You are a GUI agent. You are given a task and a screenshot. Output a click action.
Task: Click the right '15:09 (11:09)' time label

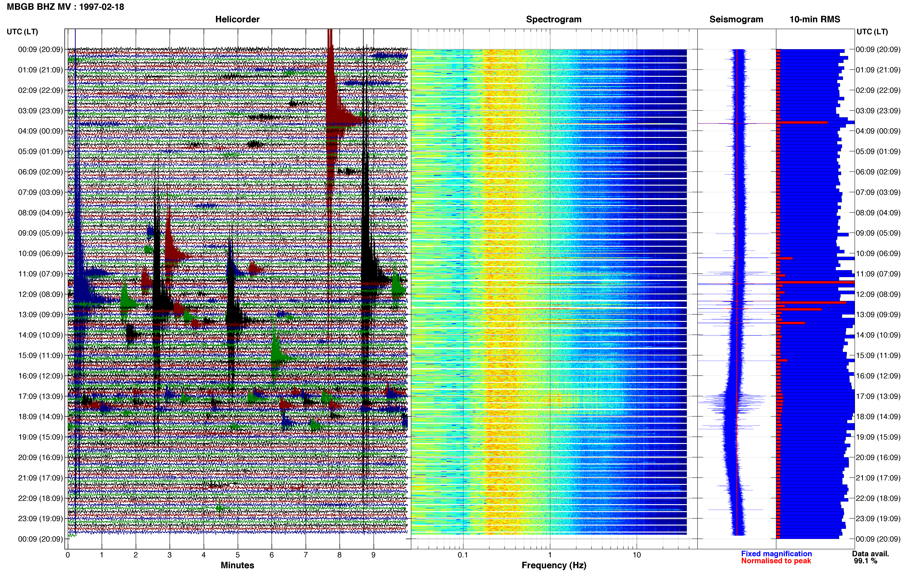click(878, 355)
